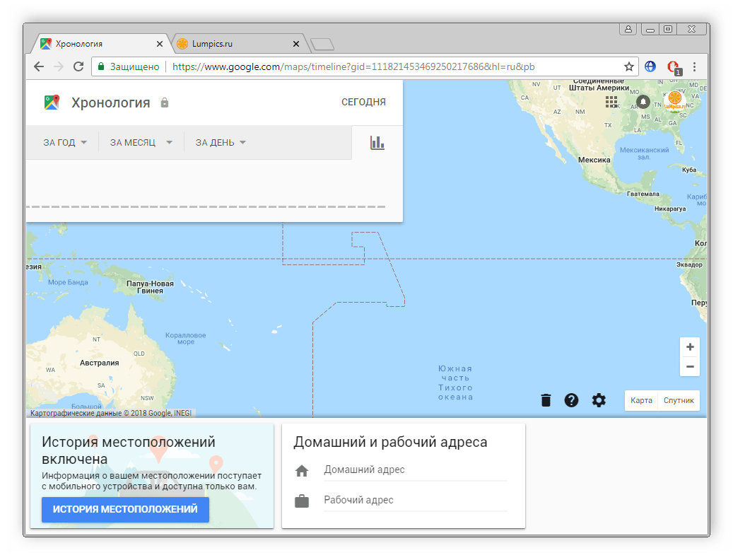Expand the ЗА ГОД dropdown
Screen dimensions: 733x560
(65, 143)
